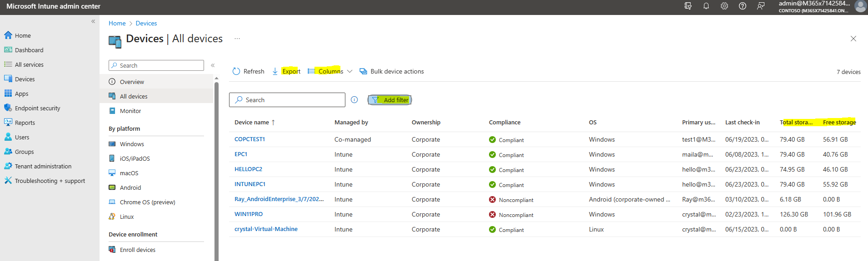Click the info icon beside Search
Viewport: 868px width, 261px height.
[354, 100]
